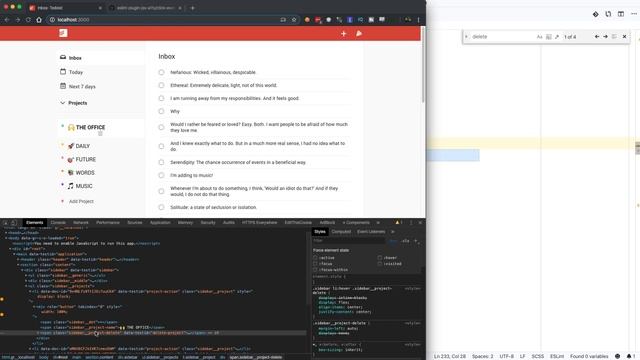Toggle Match Case in the editor find bar

click(540, 37)
